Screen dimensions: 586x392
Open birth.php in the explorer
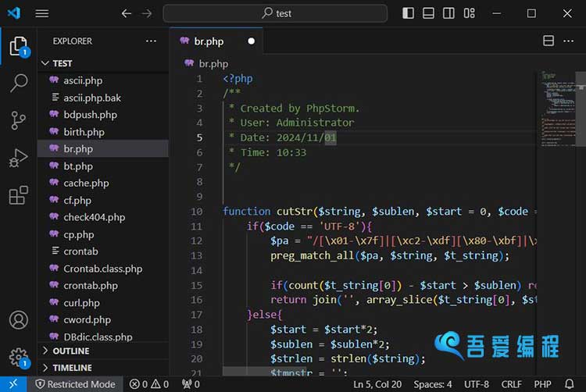pyautogui.click(x=103, y=132)
